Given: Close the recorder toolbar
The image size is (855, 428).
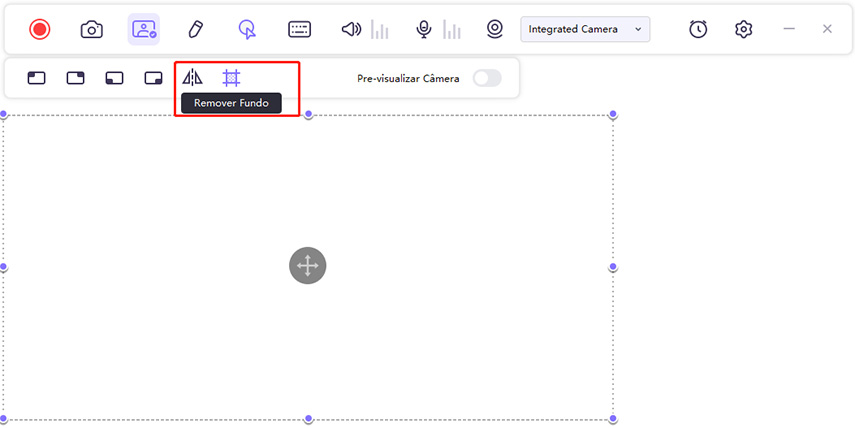Looking at the screenshot, I should pos(827,29).
